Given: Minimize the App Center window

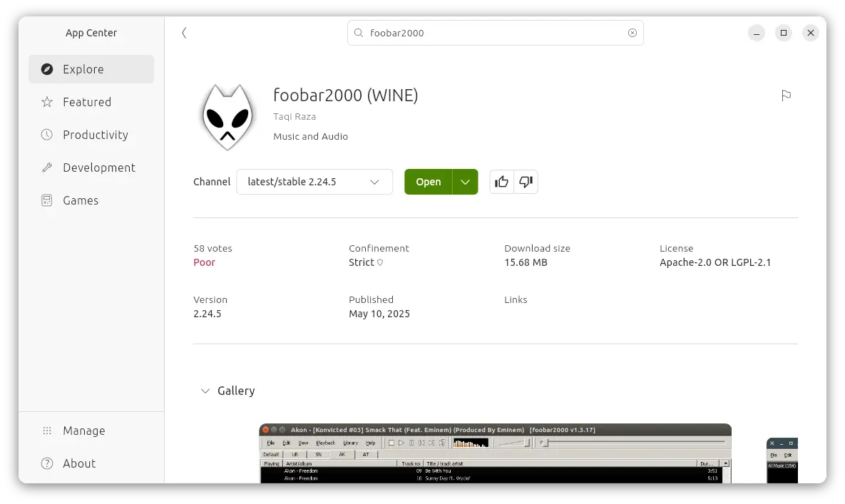Looking at the screenshot, I should click(x=757, y=33).
